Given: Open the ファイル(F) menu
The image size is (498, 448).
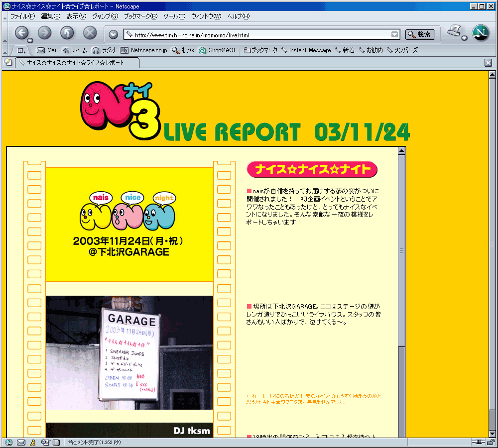Looking at the screenshot, I should 22,16.
